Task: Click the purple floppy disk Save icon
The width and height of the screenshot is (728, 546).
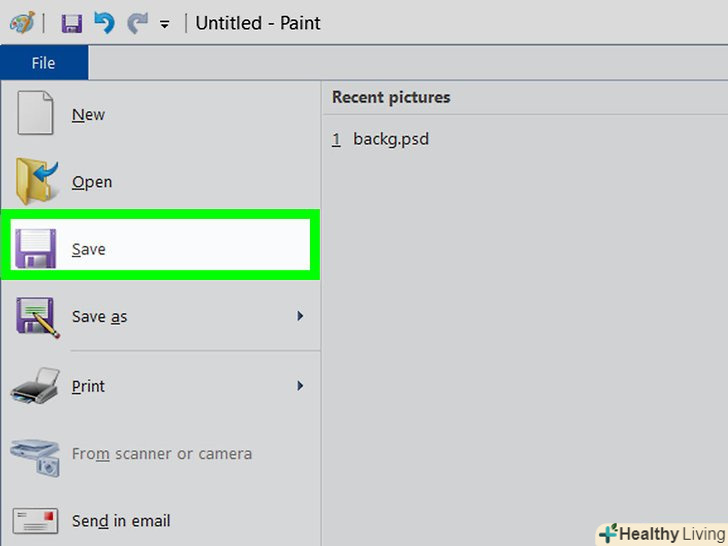Action: [35, 248]
